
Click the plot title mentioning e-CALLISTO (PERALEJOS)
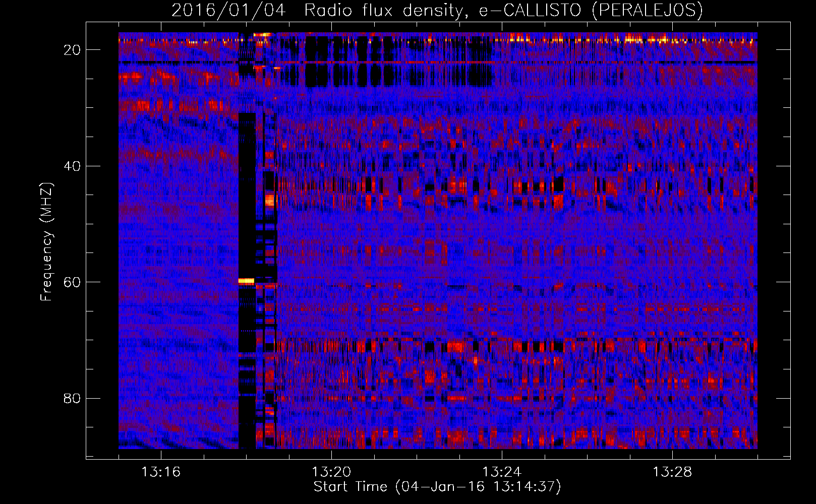[x=437, y=10]
